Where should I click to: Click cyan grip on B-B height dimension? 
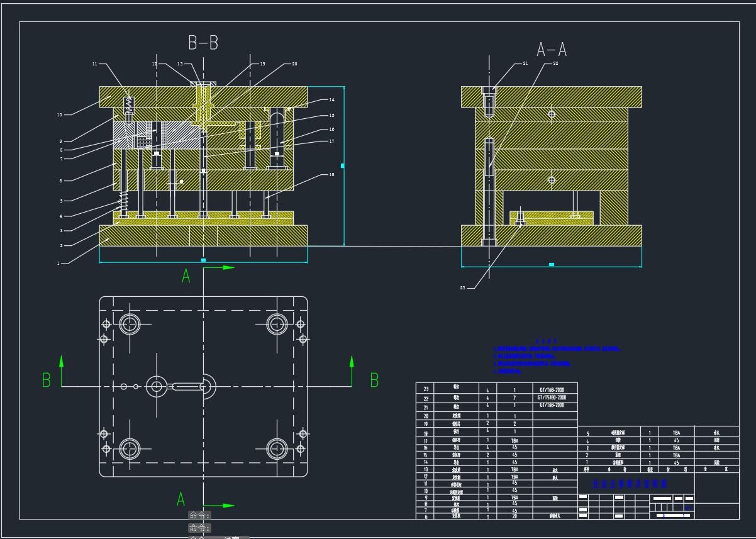(x=342, y=166)
